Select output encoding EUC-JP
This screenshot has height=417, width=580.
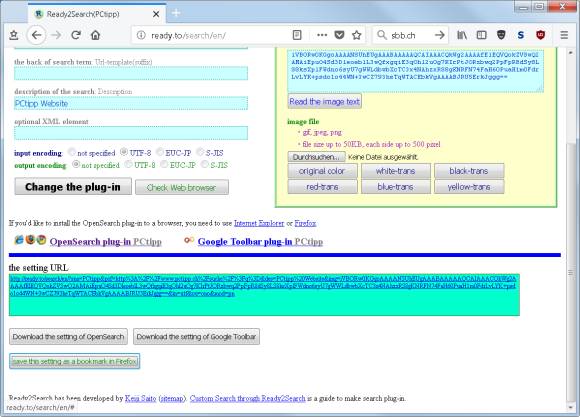(164, 164)
